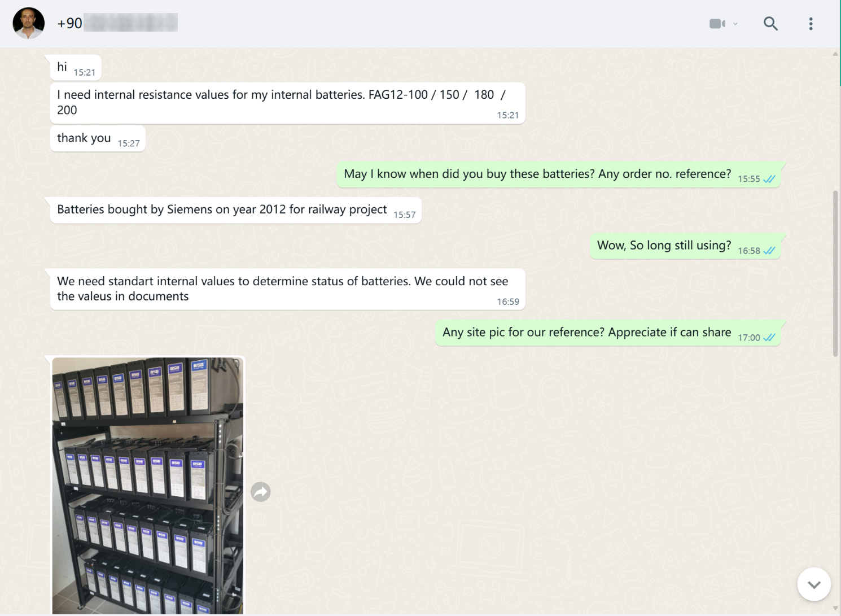This screenshot has width=841, height=616.
Task: Click the message about internal resistance values
Action: click(x=287, y=103)
